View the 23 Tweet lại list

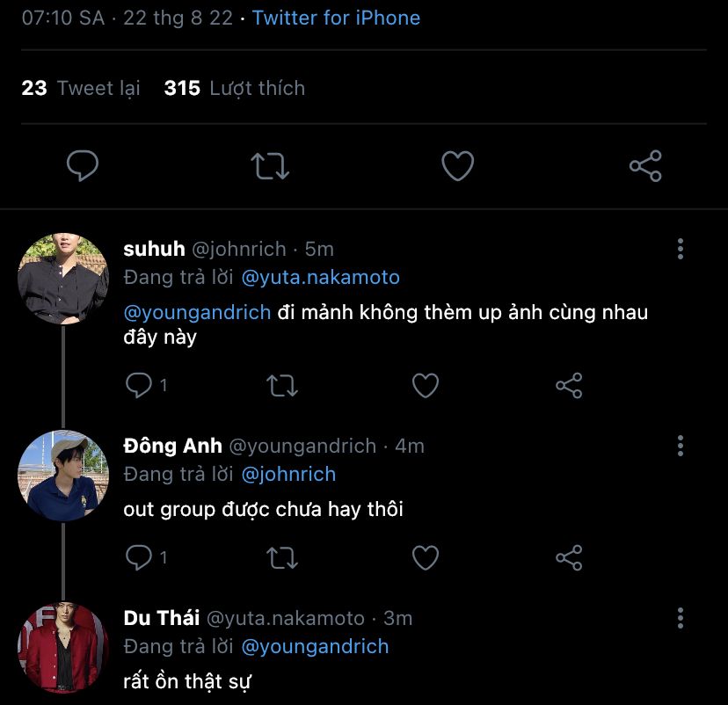click(81, 88)
